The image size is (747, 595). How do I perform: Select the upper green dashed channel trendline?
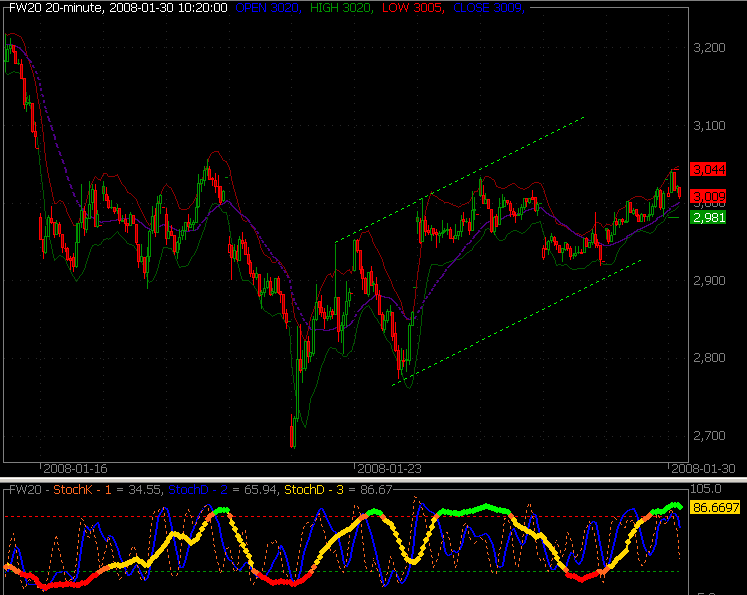(x=460, y=180)
